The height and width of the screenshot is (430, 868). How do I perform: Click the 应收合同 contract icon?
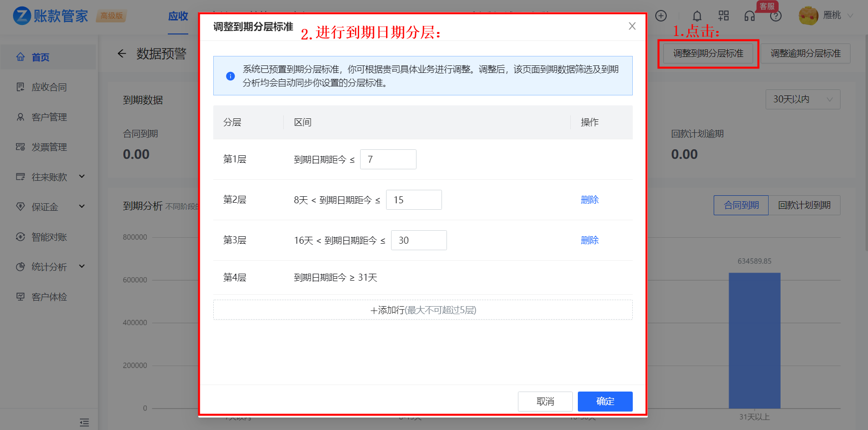click(x=20, y=87)
